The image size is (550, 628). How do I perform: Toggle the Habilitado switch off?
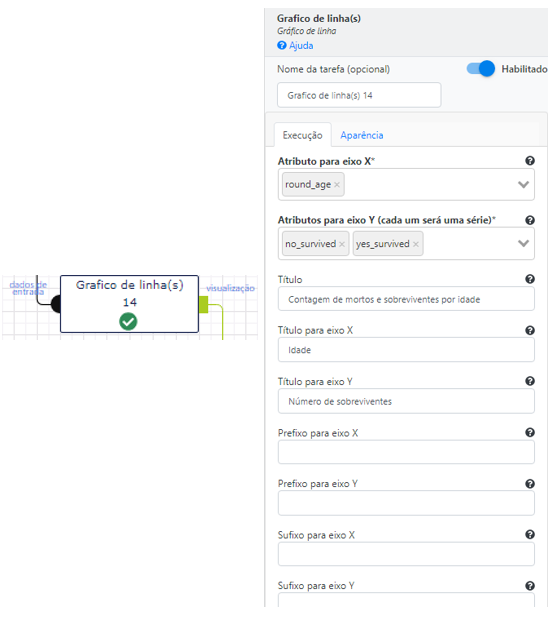point(481,68)
